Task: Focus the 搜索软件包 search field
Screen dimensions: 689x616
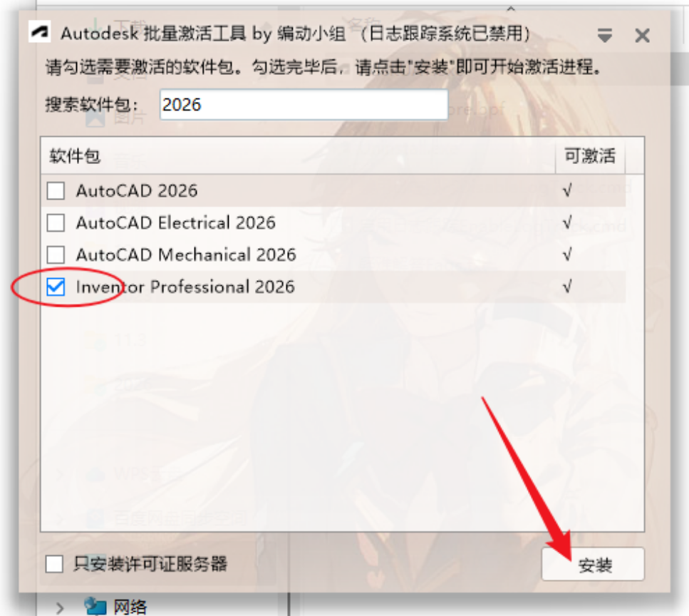Action: tap(304, 105)
